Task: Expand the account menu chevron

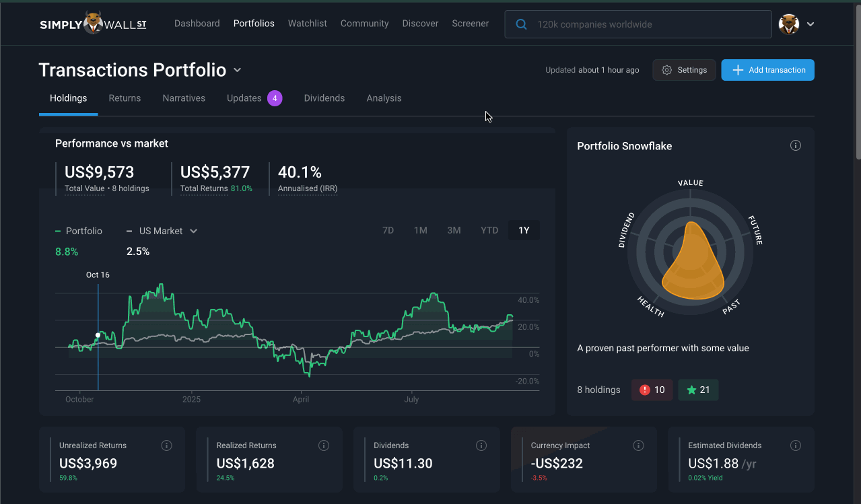Action: coord(811,24)
